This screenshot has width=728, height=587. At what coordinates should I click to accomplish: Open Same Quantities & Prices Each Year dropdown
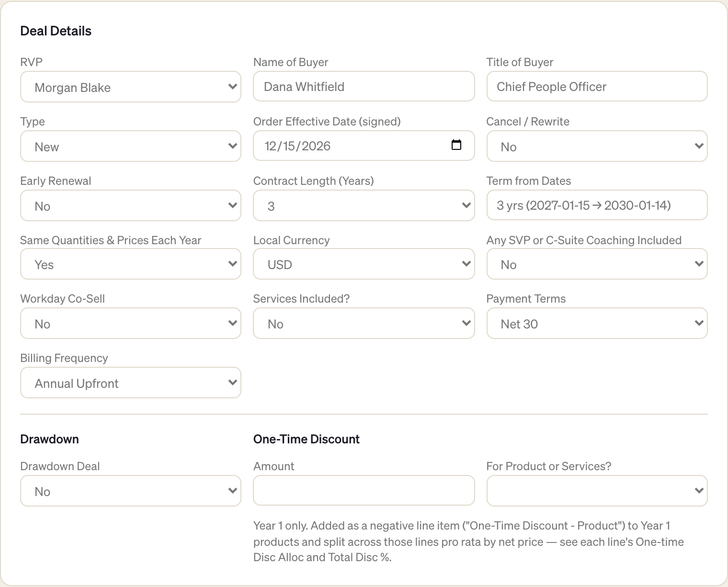131,264
